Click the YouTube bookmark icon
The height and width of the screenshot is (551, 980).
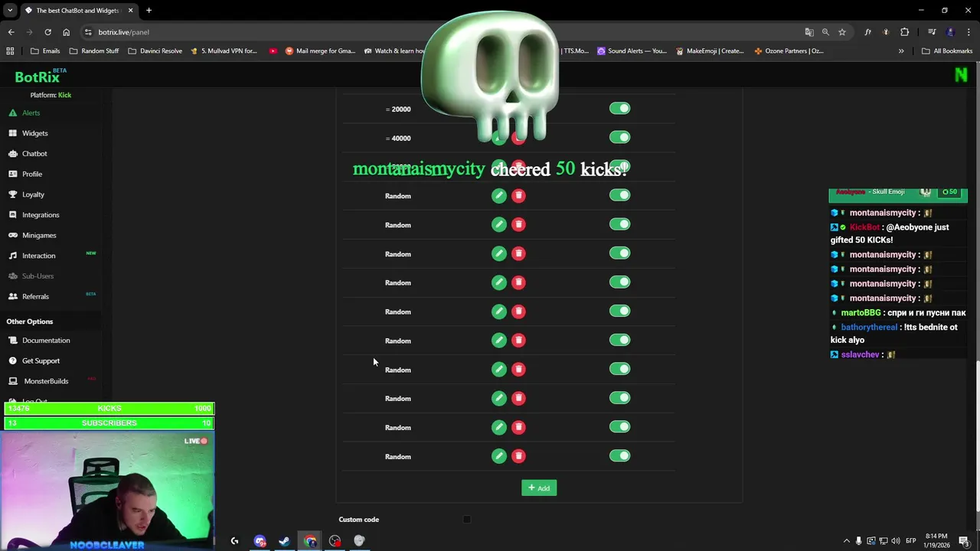point(273,51)
